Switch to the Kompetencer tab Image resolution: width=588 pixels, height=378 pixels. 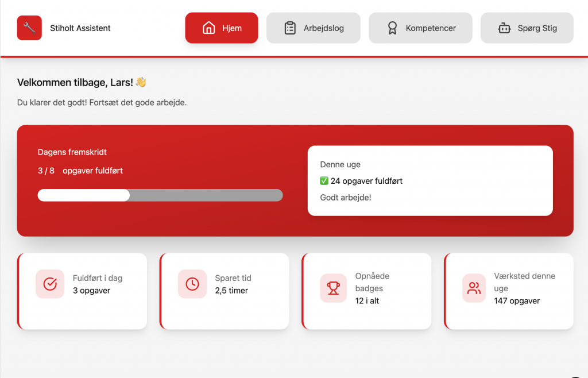pos(420,28)
